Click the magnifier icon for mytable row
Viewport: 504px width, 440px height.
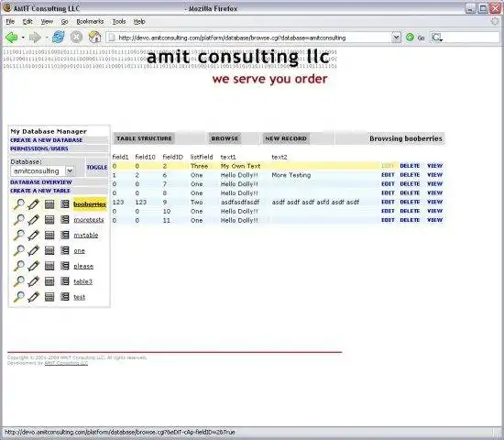coord(18,235)
